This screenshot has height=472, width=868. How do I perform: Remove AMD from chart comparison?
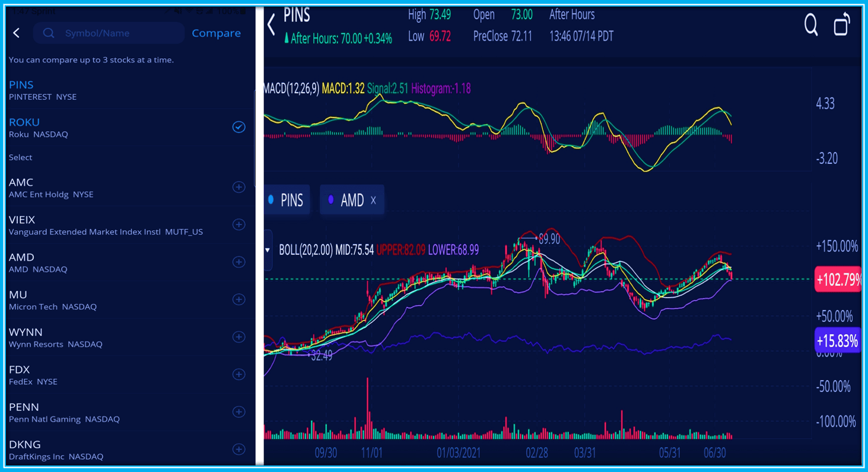(x=373, y=201)
